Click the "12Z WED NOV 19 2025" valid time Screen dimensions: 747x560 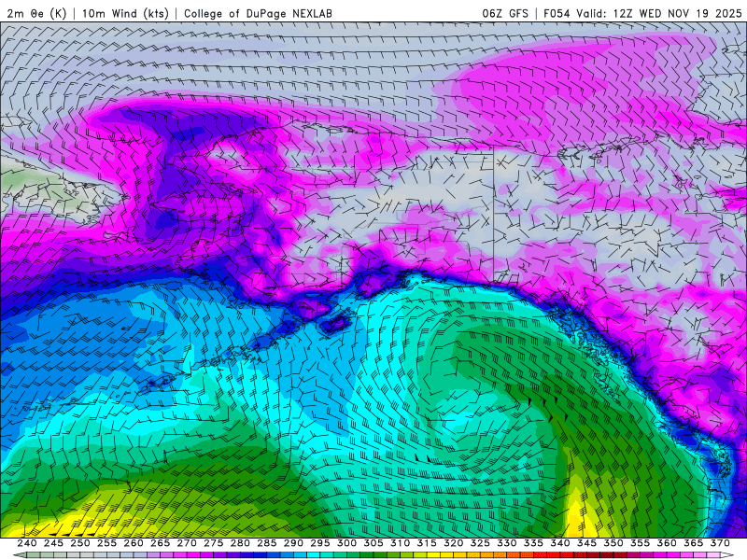678,13
